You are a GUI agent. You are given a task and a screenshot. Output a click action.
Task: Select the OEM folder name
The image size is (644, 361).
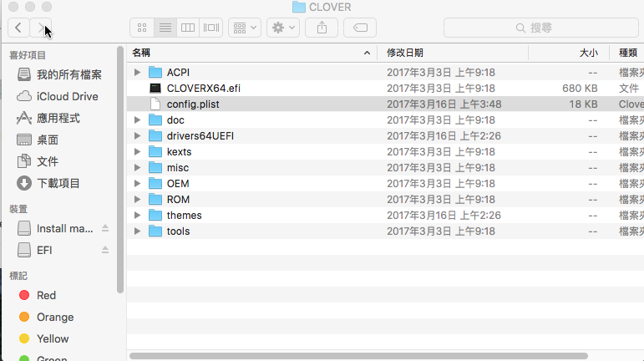click(x=178, y=184)
